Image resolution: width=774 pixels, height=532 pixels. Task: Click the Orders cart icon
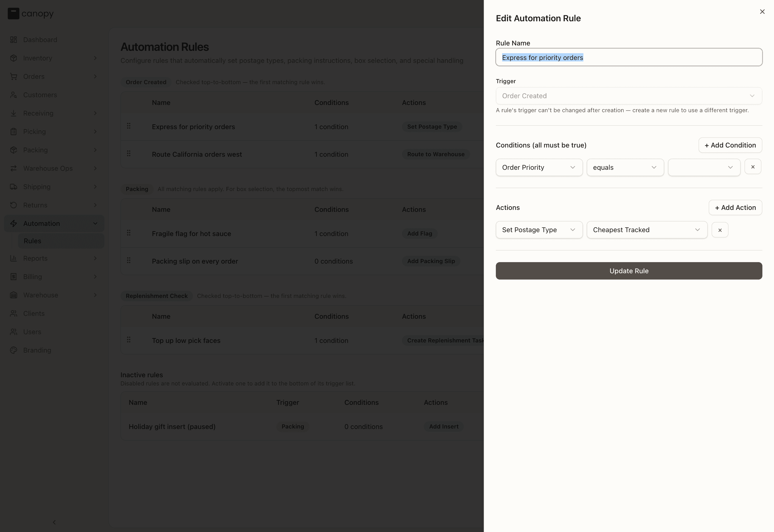(14, 76)
